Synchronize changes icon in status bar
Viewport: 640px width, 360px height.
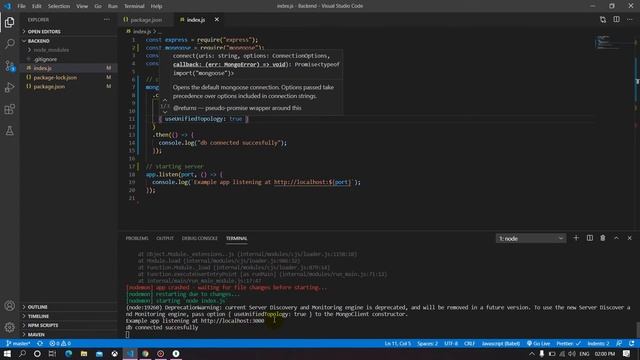pos(40,343)
